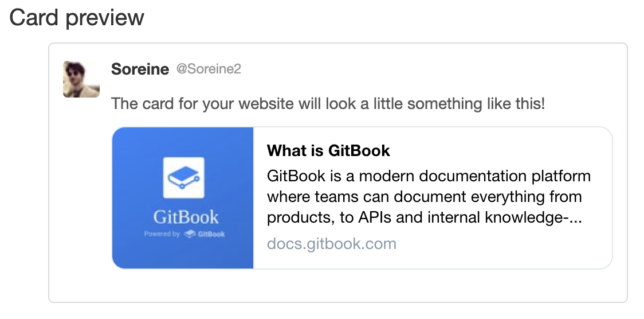Image resolution: width=644 pixels, height=319 pixels.
Task: Click the 'Powered by' text in card image
Action: pyautogui.click(x=162, y=234)
